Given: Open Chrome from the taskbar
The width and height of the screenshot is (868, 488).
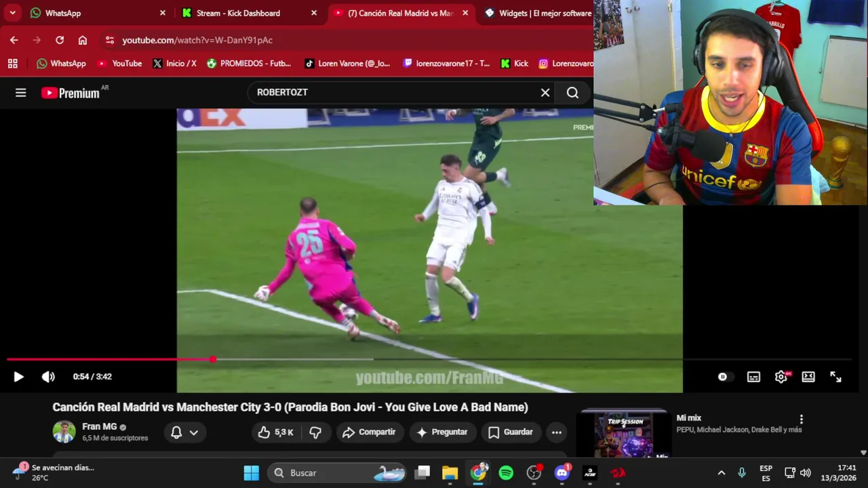Looking at the screenshot, I should (x=479, y=472).
